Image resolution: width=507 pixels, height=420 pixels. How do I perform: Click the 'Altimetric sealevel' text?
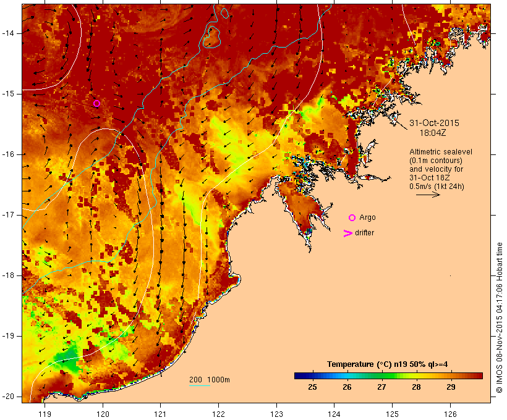click(441, 152)
